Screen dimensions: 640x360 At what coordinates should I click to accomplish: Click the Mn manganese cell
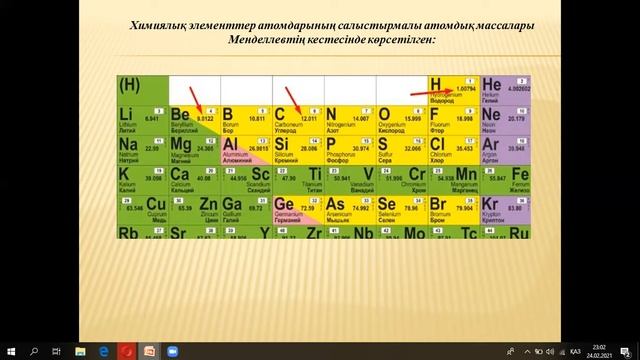pyautogui.click(x=454, y=180)
